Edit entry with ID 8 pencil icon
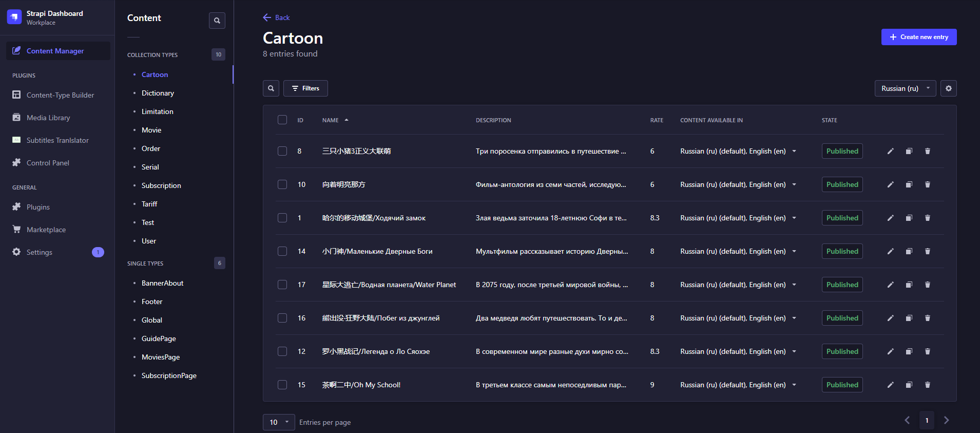Image resolution: width=980 pixels, height=433 pixels. pos(891,151)
